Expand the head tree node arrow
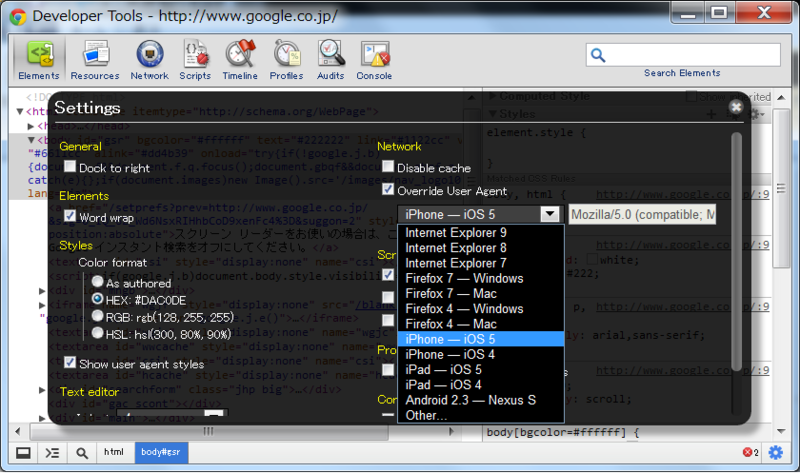Viewport: 800px width, 473px height. point(31,126)
